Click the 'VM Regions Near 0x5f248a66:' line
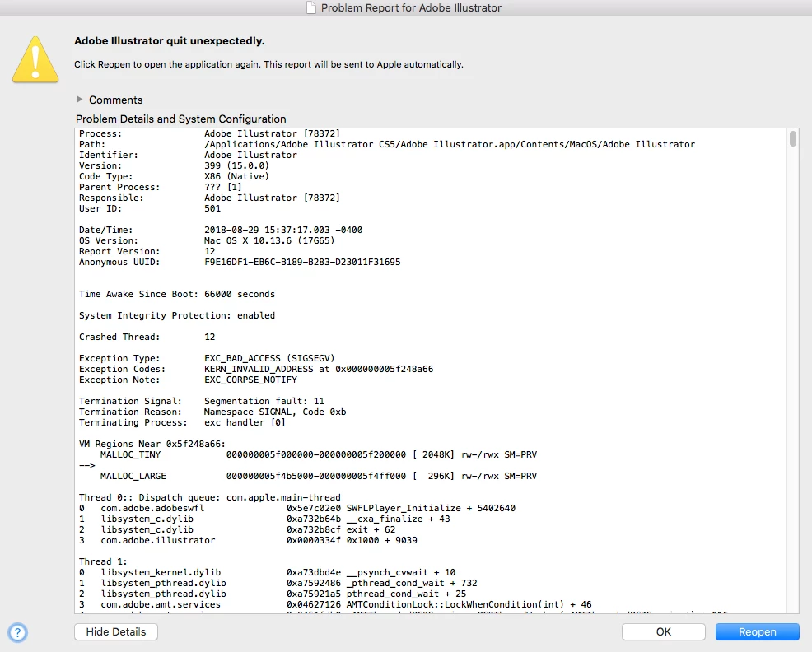This screenshot has height=652, width=812. (x=152, y=445)
